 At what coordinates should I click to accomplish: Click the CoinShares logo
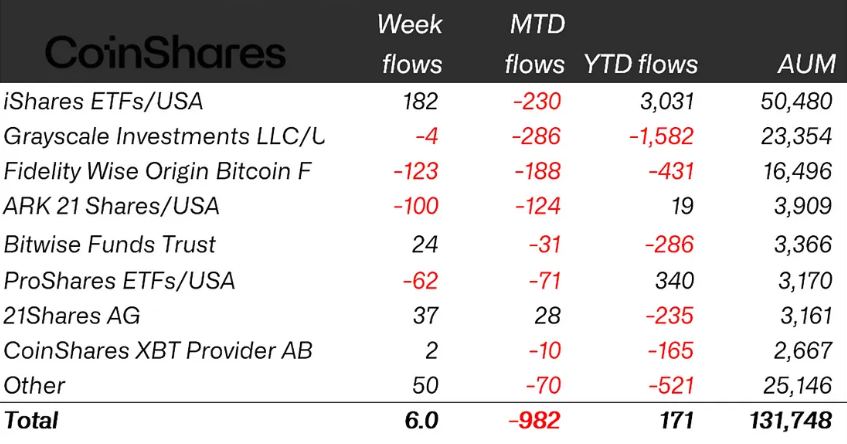165,52
